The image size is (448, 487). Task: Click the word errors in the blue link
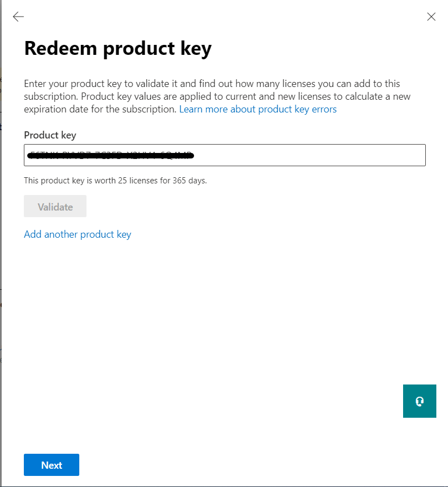(x=324, y=109)
